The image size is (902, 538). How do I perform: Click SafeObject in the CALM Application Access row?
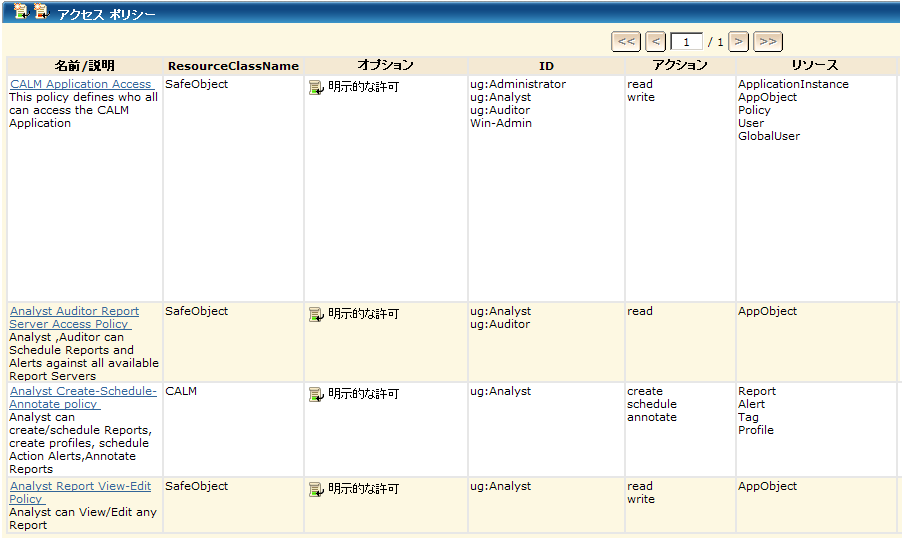[197, 85]
